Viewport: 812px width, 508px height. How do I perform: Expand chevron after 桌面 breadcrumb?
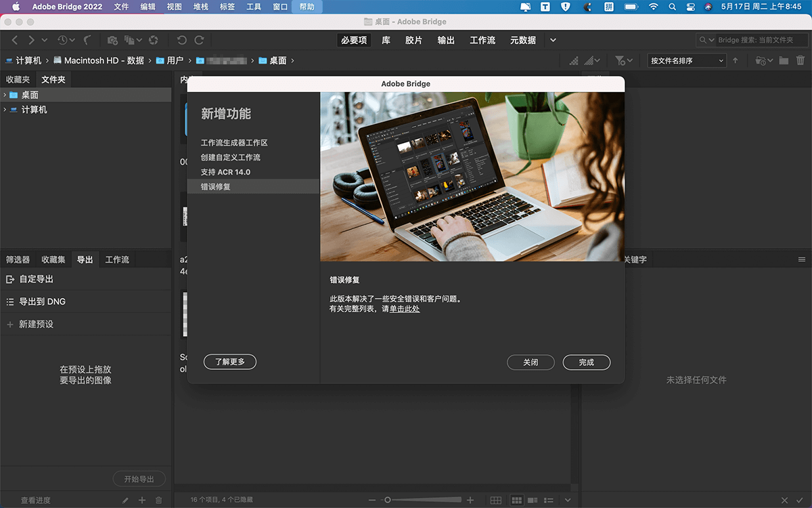click(x=292, y=60)
